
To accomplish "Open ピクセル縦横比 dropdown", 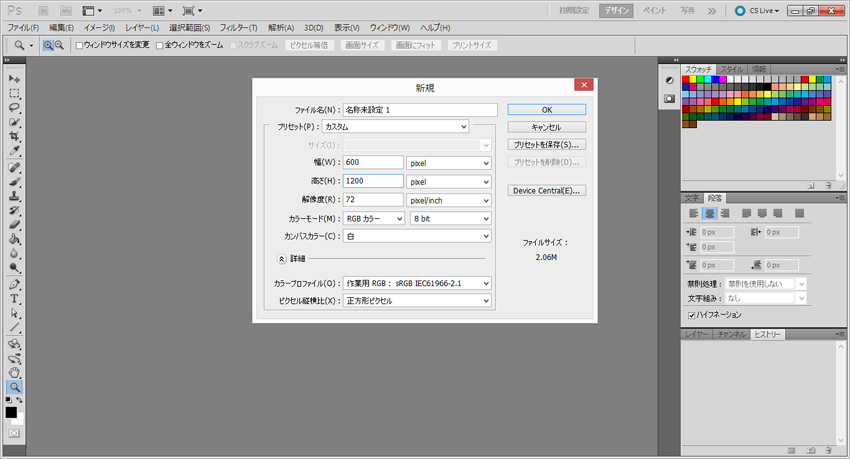I will coord(417,301).
